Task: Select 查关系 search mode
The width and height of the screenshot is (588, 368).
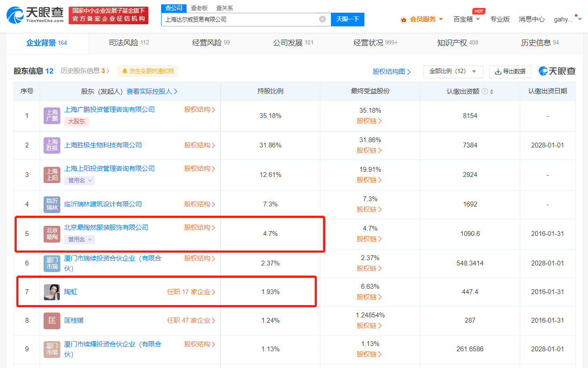Action: click(225, 8)
